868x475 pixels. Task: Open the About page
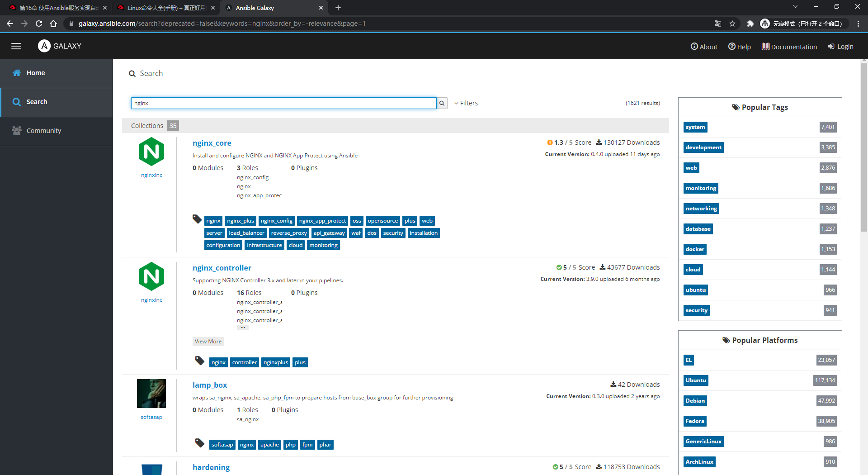(704, 47)
